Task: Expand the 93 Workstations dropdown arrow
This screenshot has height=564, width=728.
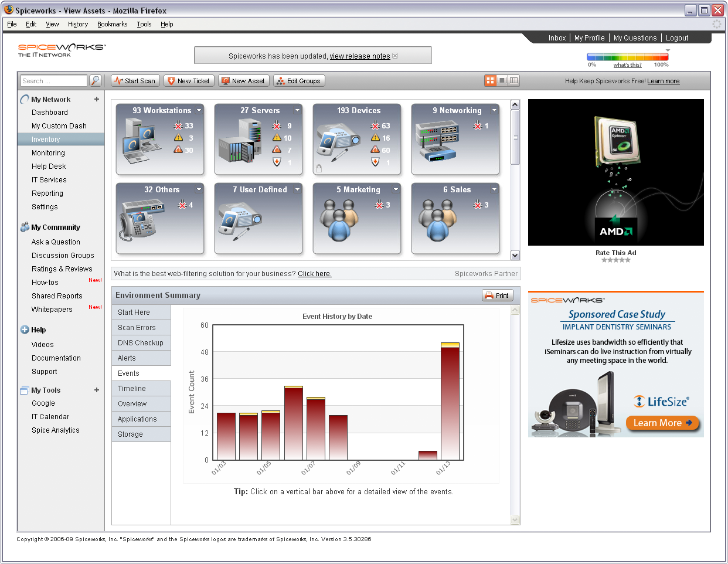Action: 199,110
